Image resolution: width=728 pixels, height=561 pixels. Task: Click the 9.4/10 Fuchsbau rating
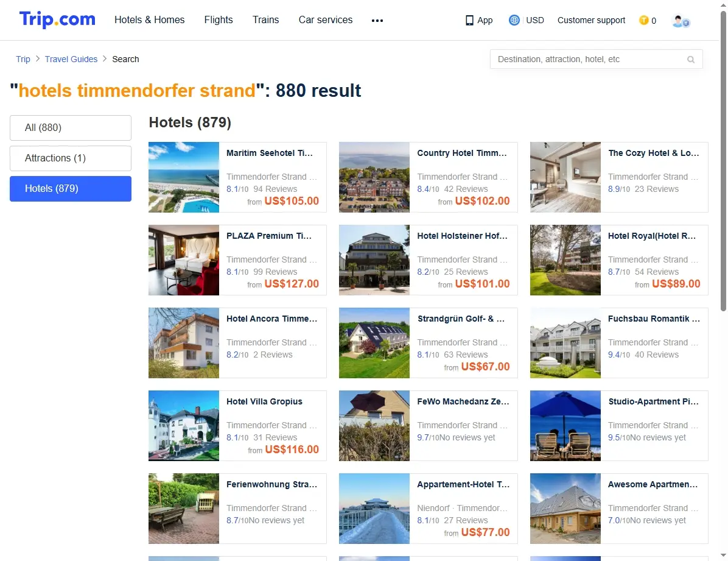[619, 355]
